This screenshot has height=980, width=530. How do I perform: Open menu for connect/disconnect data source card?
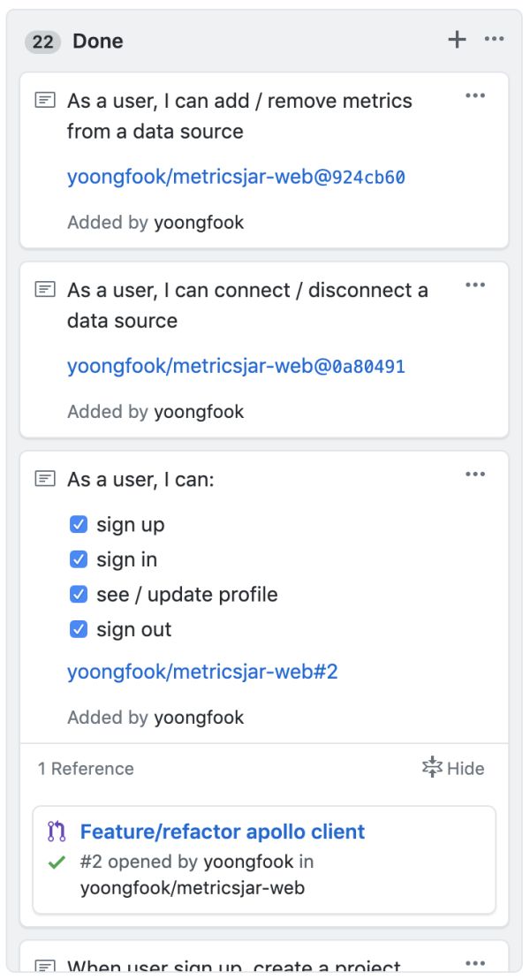475,285
